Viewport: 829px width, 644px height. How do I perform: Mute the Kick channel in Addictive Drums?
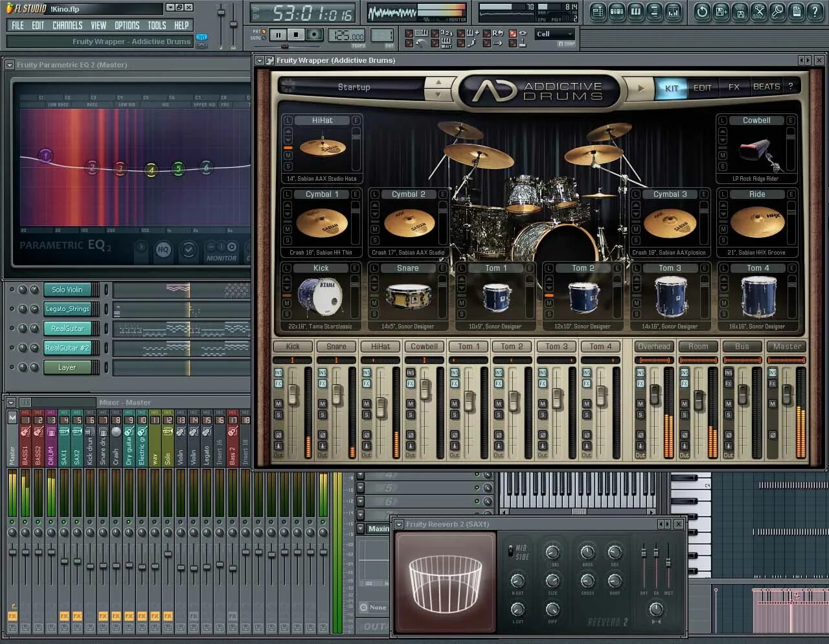click(278, 404)
